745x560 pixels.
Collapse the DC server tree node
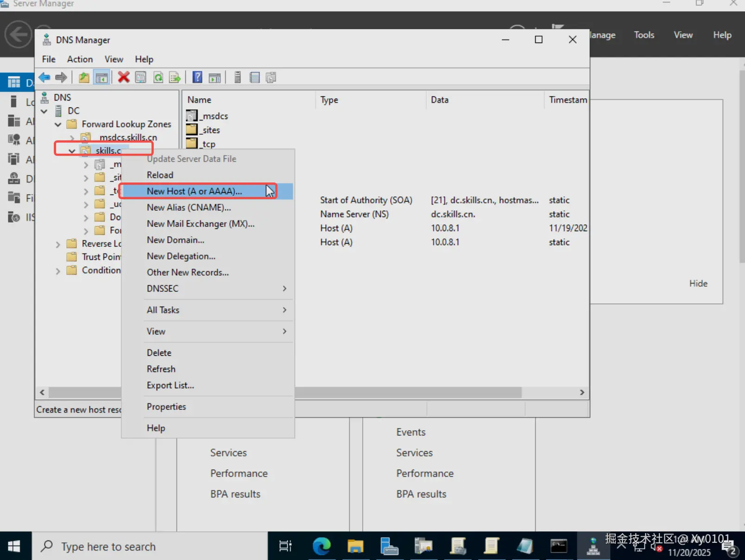point(44,111)
